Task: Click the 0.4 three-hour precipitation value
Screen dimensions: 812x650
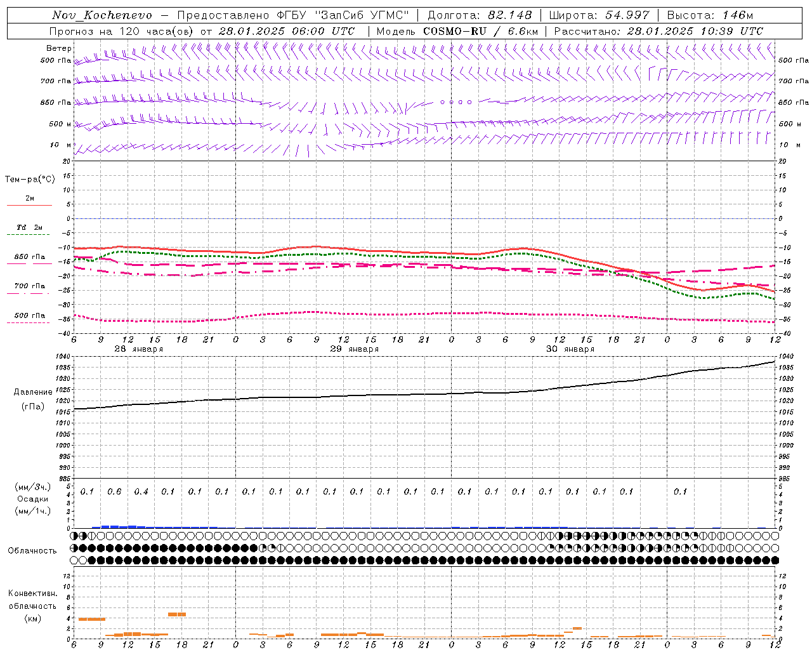Action: [x=141, y=492]
